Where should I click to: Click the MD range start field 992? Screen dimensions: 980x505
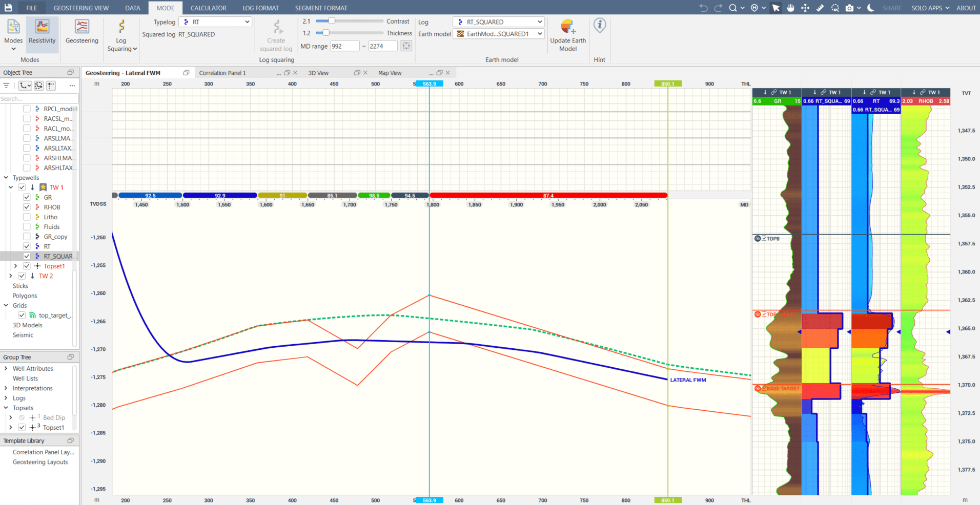[x=344, y=46]
